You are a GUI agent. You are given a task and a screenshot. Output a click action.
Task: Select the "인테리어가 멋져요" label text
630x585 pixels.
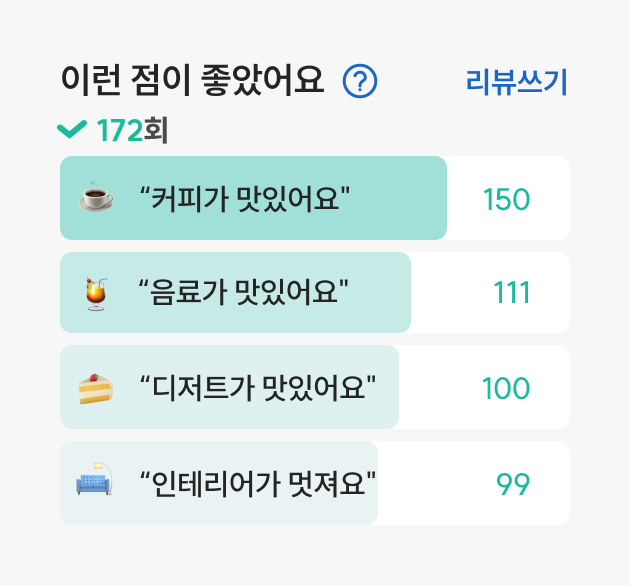coord(258,483)
